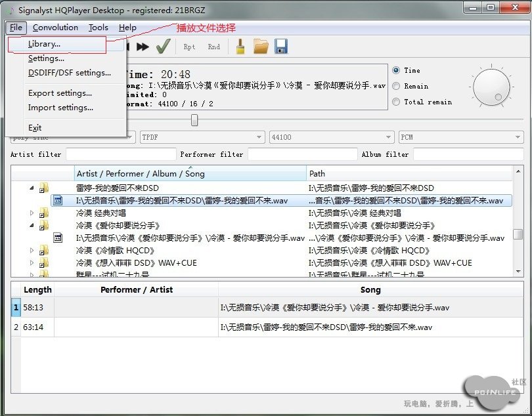Select the Remain radio button
The width and height of the screenshot is (532, 416).
tap(395, 86)
